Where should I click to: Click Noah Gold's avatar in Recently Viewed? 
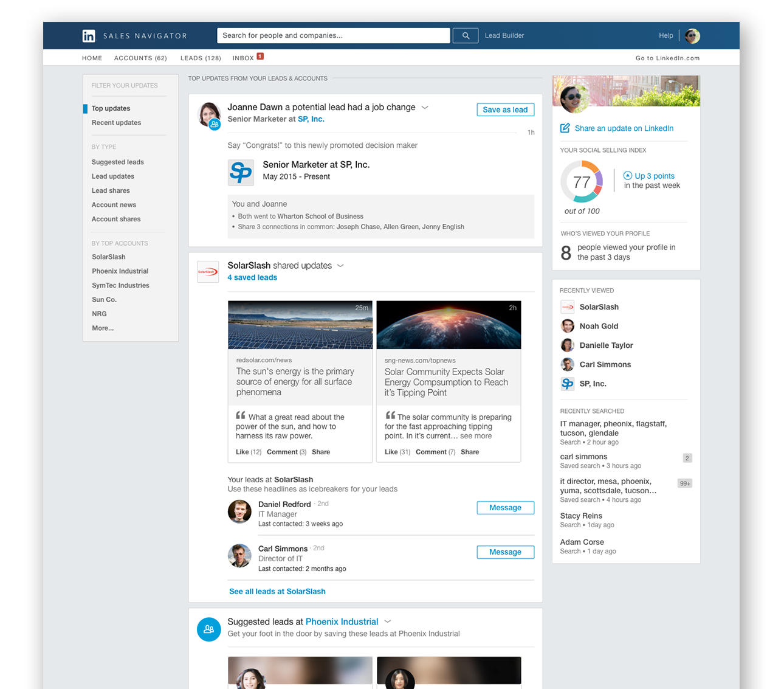pyautogui.click(x=568, y=326)
